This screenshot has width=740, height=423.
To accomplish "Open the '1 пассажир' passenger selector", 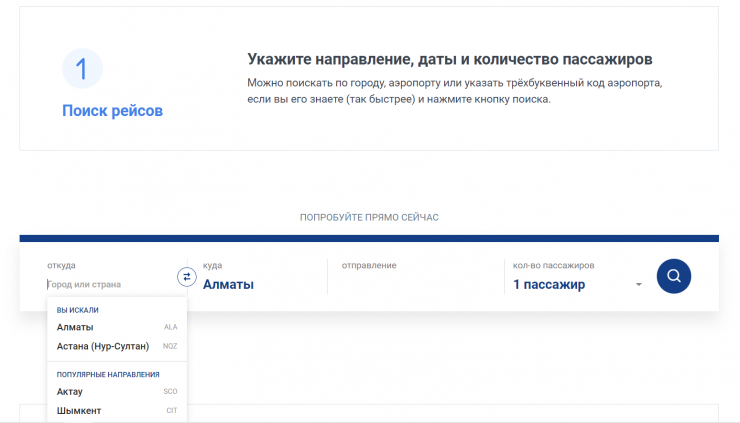I will click(x=549, y=284).
